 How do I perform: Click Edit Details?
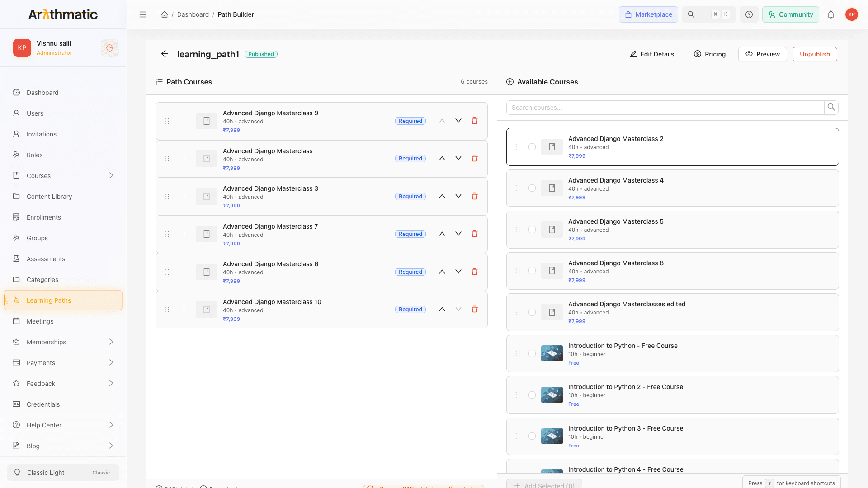(652, 54)
